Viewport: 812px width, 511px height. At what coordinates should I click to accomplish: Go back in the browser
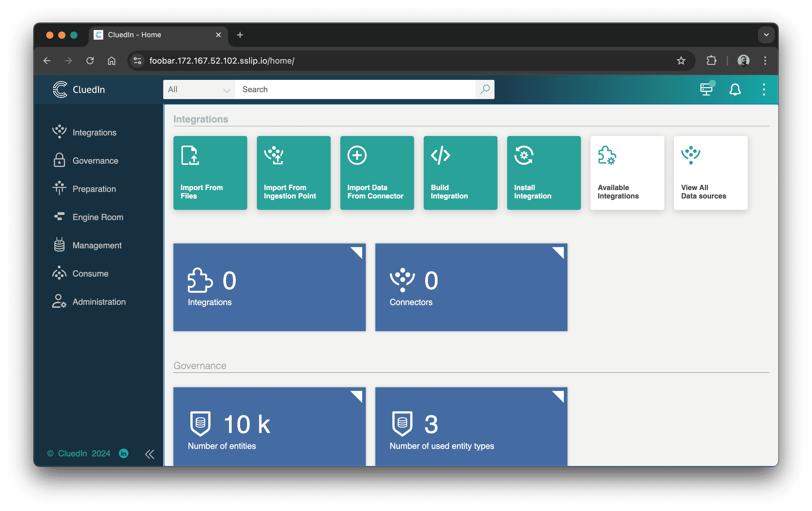47,61
